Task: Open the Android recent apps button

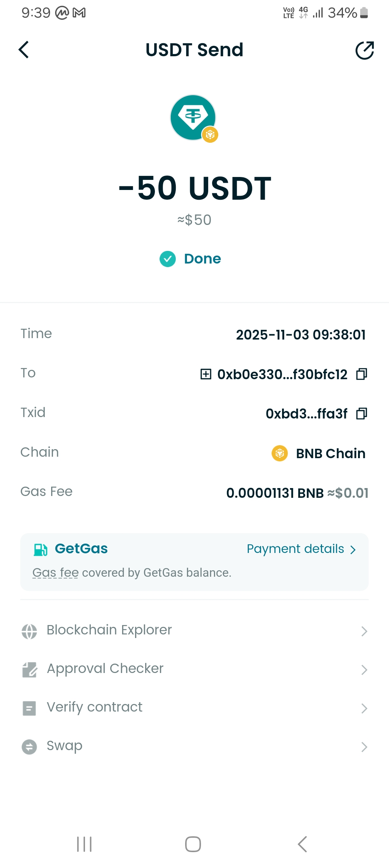Action: coord(84,844)
